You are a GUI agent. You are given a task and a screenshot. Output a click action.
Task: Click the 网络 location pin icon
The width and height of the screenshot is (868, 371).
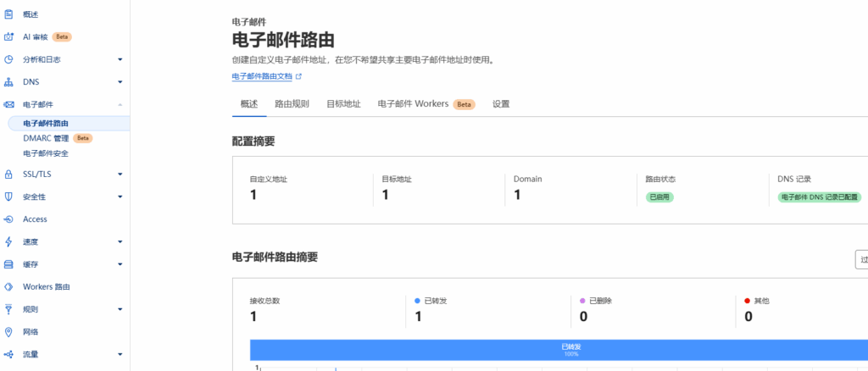[x=8, y=331]
